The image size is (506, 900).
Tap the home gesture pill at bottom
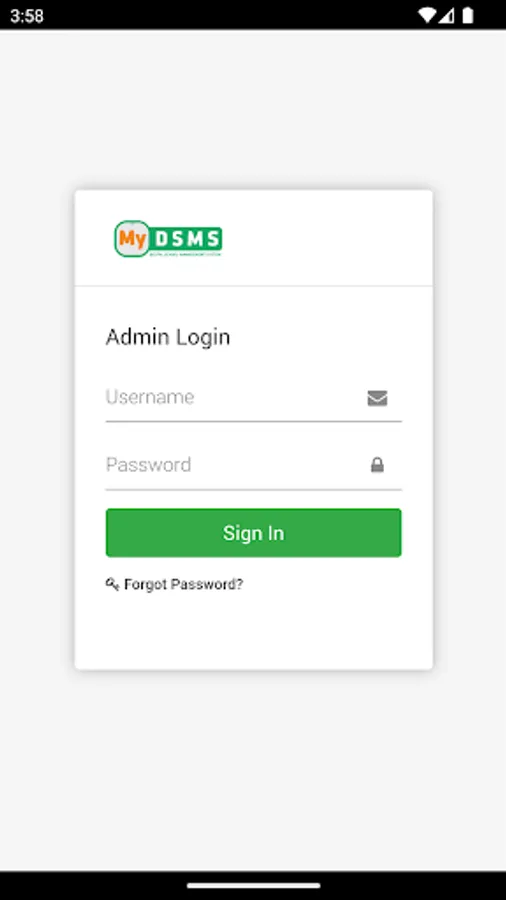coord(253,886)
